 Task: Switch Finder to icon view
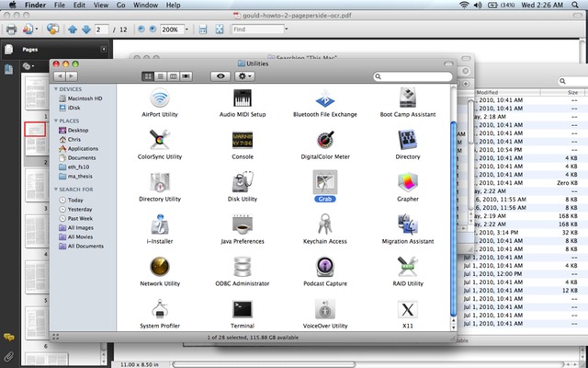click(148, 76)
